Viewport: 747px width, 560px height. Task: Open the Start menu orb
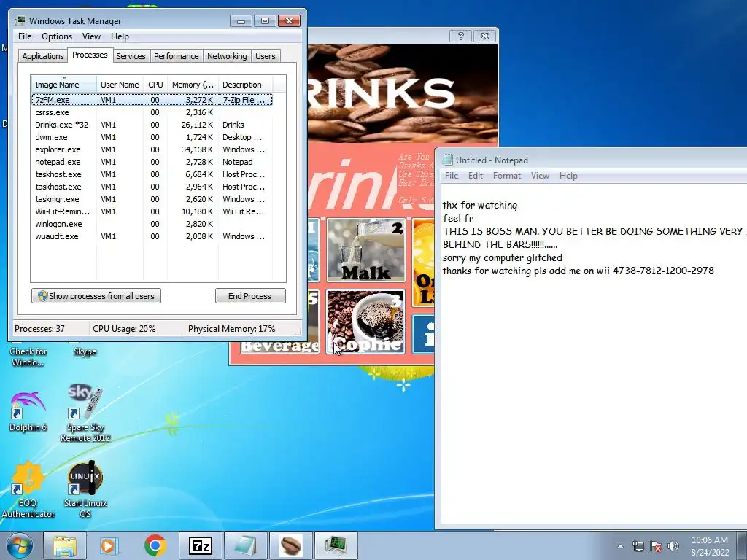pyautogui.click(x=20, y=545)
